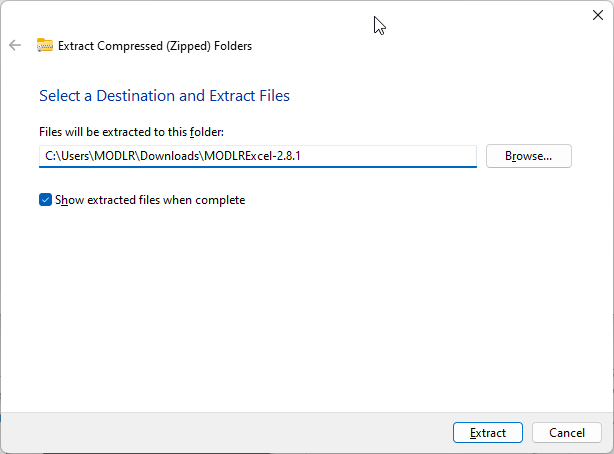The width and height of the screenshot is (614, 454).
Task: Toggle the Show extracted files checkbox
Action: [45, 200]
